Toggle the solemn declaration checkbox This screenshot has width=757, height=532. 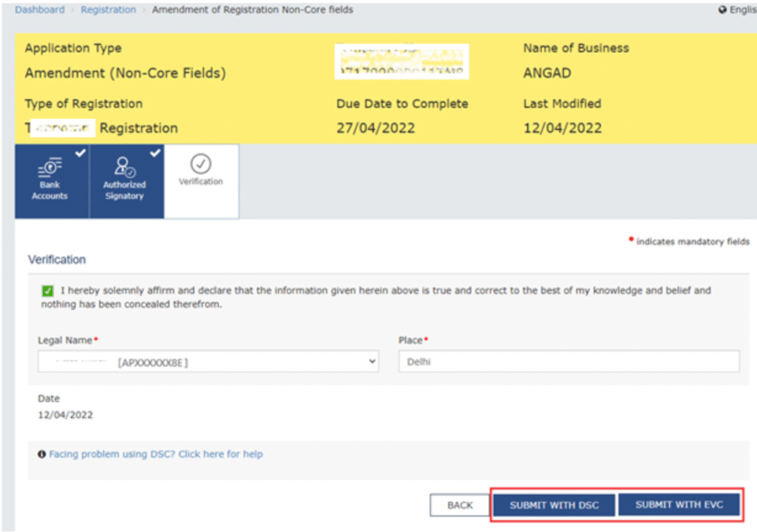[x=47, y=291]
